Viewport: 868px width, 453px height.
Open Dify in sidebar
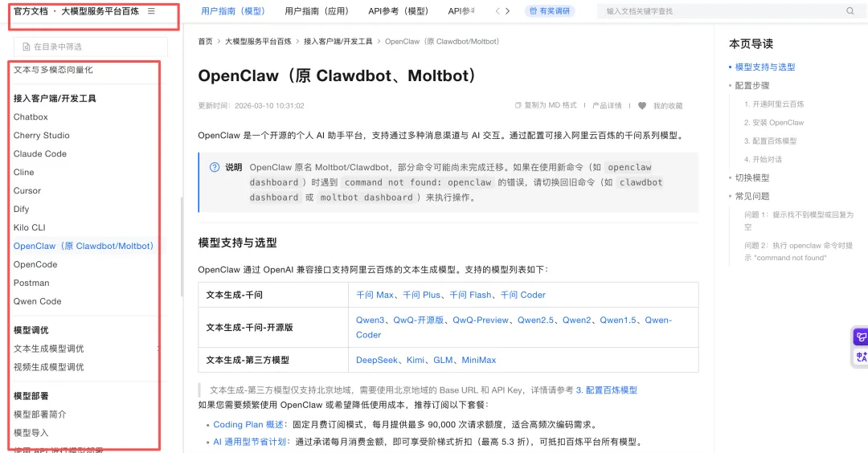pos(21,209)
